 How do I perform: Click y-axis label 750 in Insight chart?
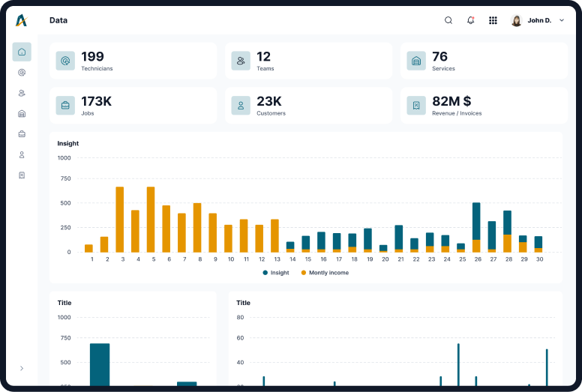65,178
